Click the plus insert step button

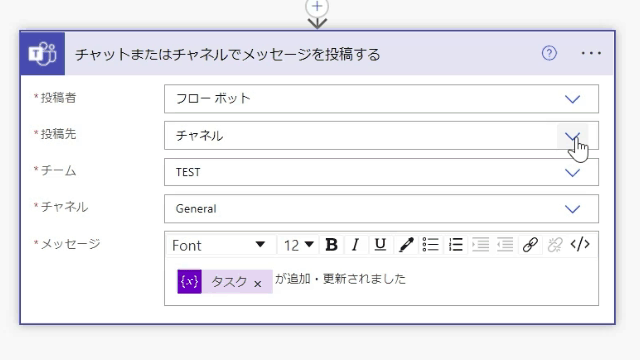317,7
